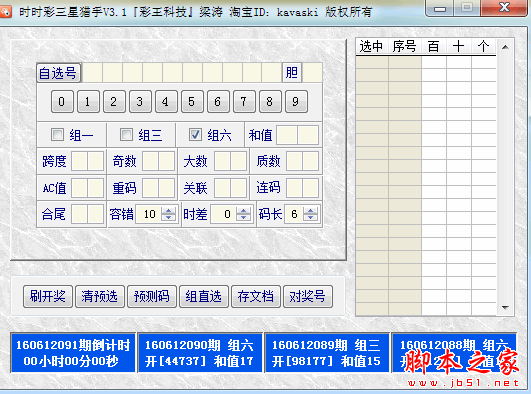Click the application icon in title bar

(x=5, y=12)
